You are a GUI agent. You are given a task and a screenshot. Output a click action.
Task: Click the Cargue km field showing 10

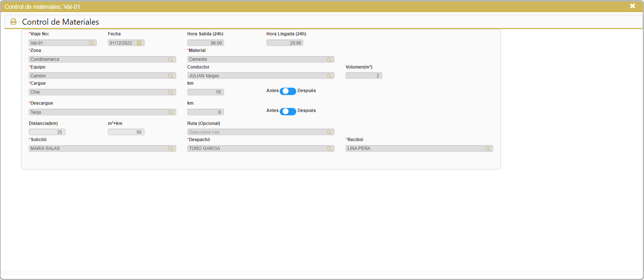pos(206,92)
